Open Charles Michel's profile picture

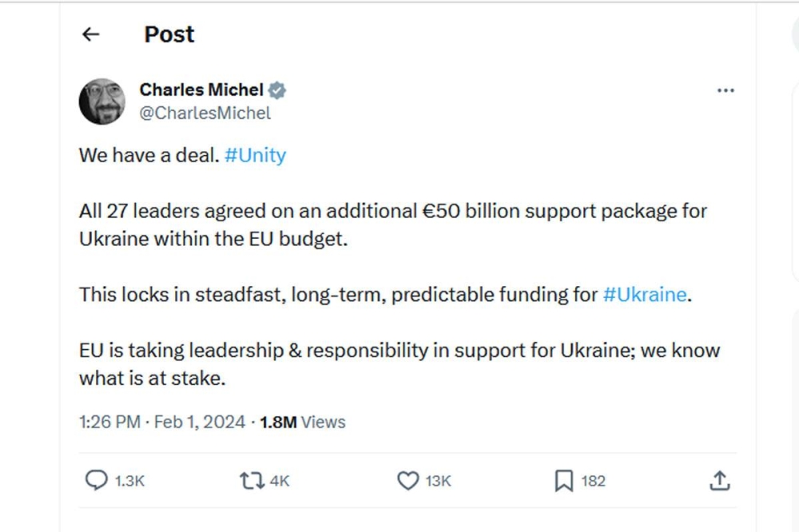click(x=101, y=101)
